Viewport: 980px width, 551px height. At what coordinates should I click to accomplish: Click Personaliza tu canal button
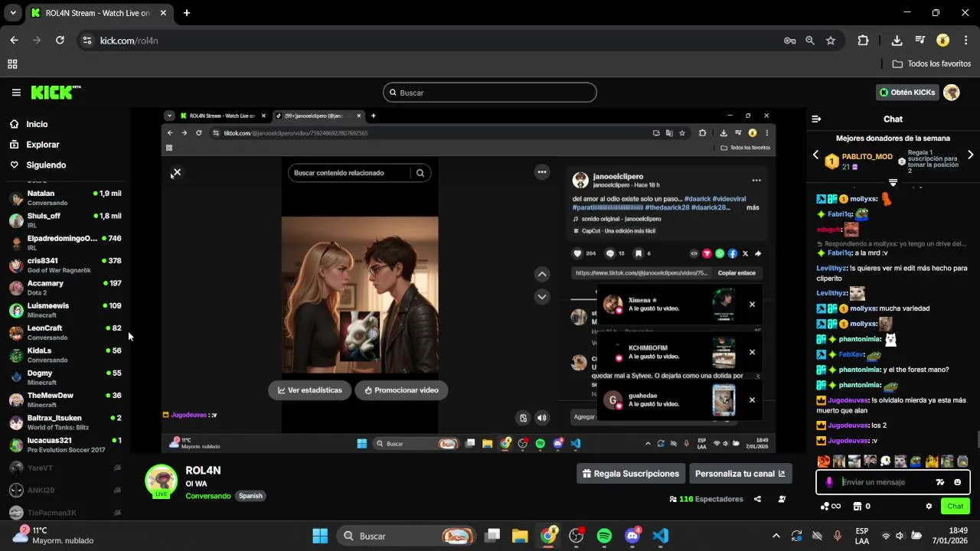click(x=740, y=474)
